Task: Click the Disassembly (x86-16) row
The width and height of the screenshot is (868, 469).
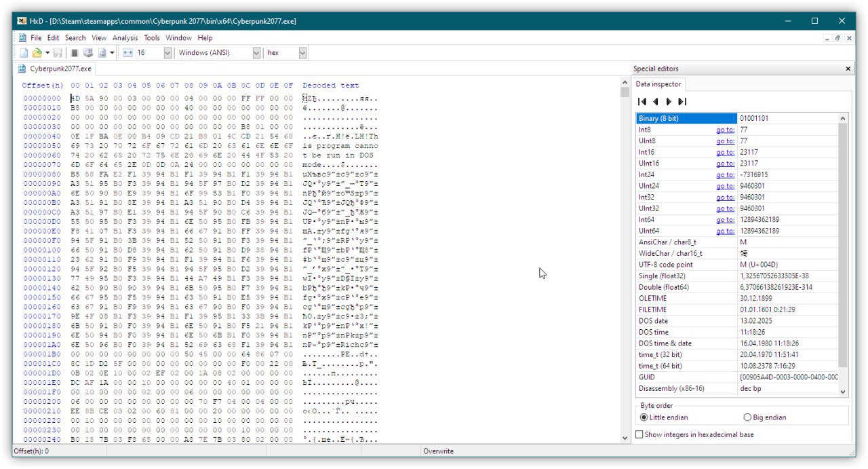Action: click(737, 389)
